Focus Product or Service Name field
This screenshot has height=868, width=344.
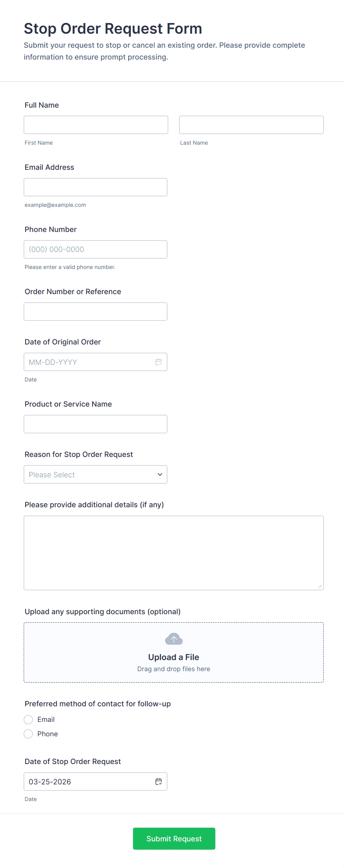[x=95, y=424]
